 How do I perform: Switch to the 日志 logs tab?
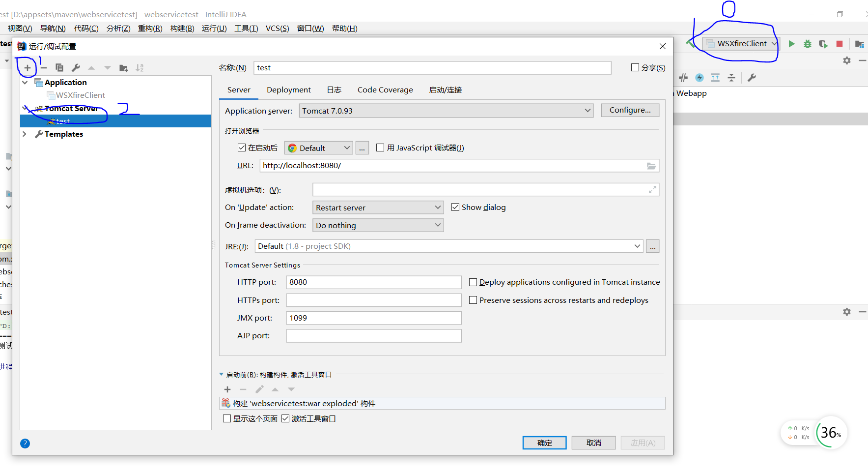tap(334, 90)
